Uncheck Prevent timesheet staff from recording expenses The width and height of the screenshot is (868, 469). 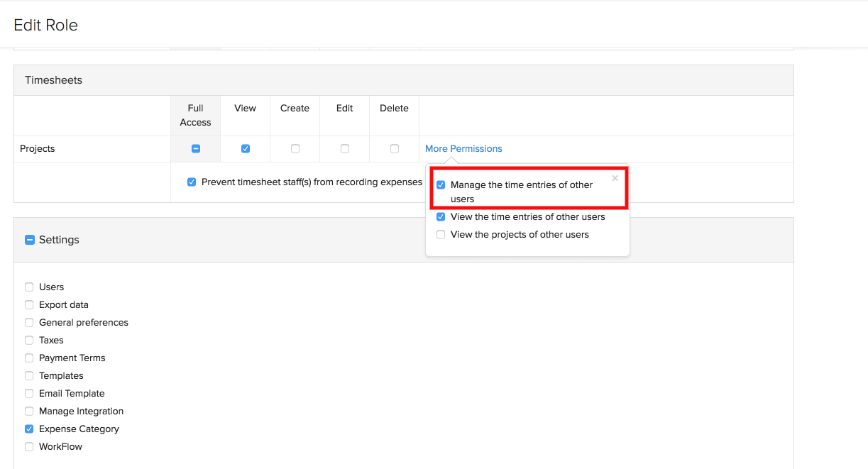pyautogui.click(x=192, y=182)
